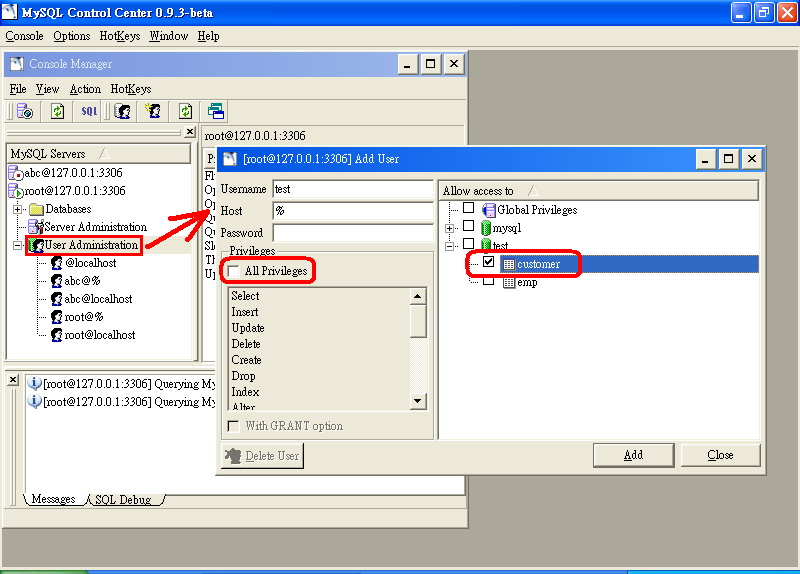Click the first green refresh toolbar icon
This screenshot has height=574, width=800.
click(x=57, y=111)
